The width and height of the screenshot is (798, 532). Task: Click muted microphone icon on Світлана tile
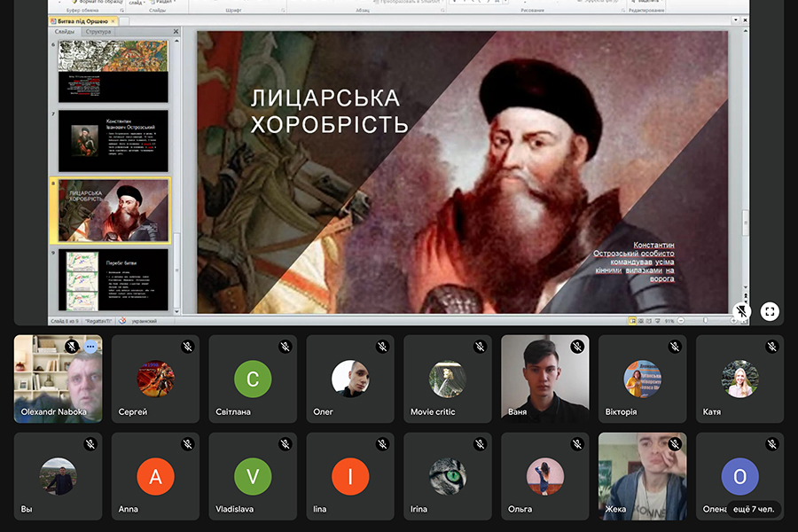click(x=285, y=347)
